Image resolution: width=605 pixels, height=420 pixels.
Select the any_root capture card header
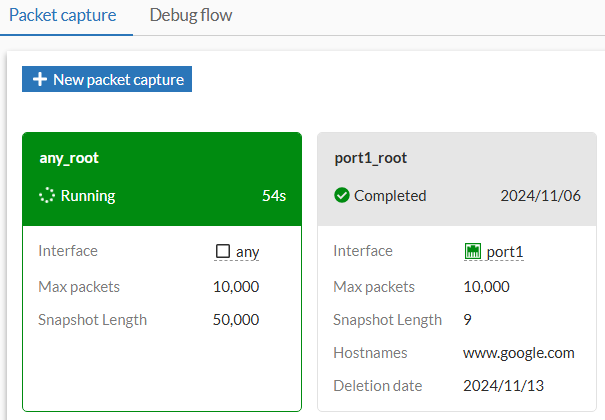161,178
